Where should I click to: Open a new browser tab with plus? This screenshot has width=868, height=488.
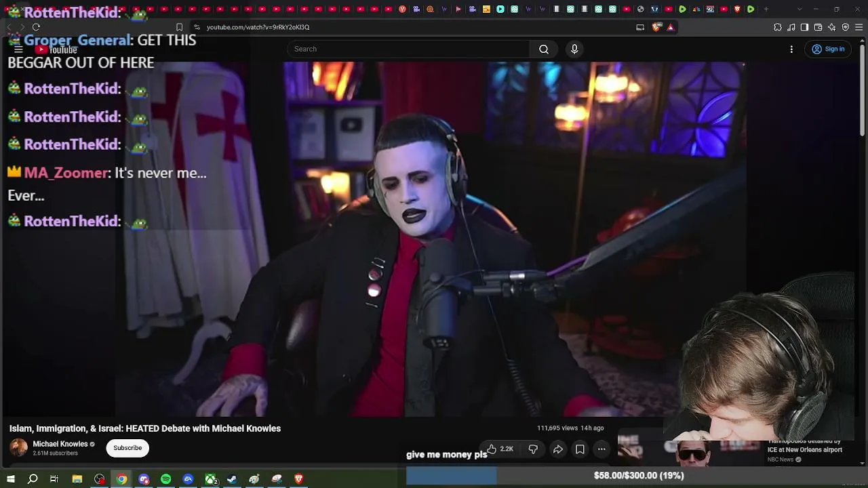tap(766, 9)
